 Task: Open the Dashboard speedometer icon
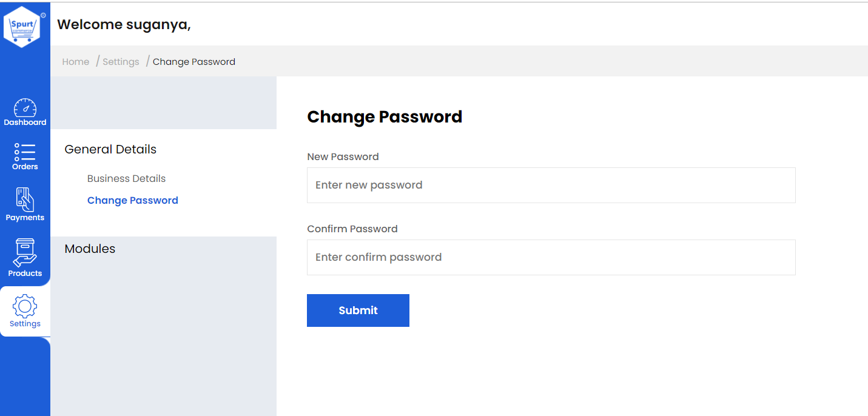click(25, 108)
